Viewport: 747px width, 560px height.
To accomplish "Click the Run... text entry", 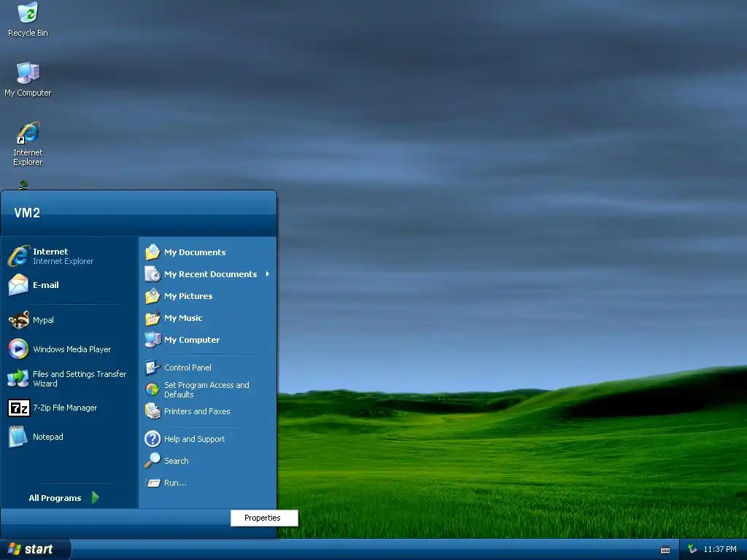I will click(x=175, y=483).
